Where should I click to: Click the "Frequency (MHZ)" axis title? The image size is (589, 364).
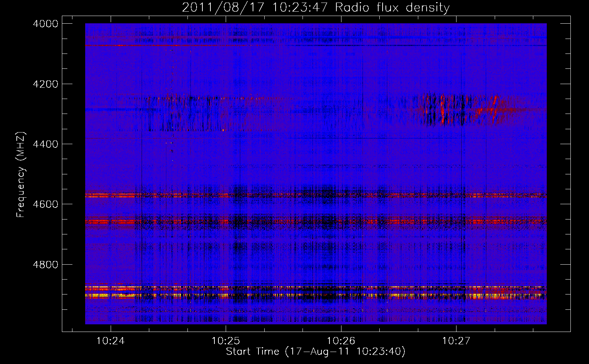[x=21, y=175]
